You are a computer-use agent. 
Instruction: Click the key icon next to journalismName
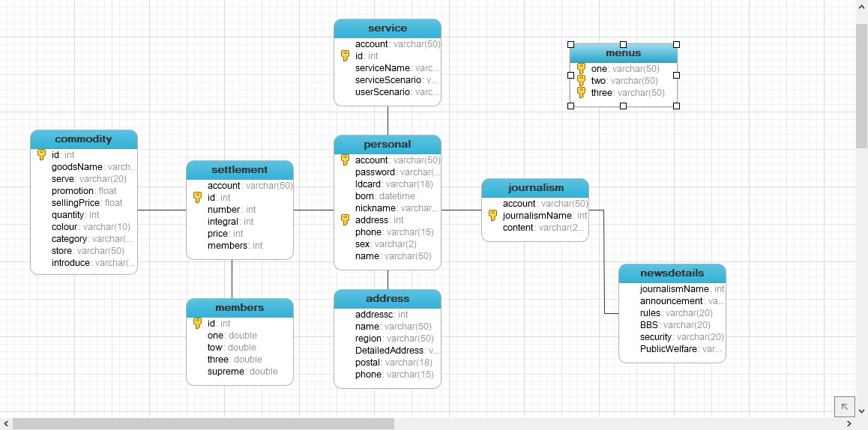[493, 216]
